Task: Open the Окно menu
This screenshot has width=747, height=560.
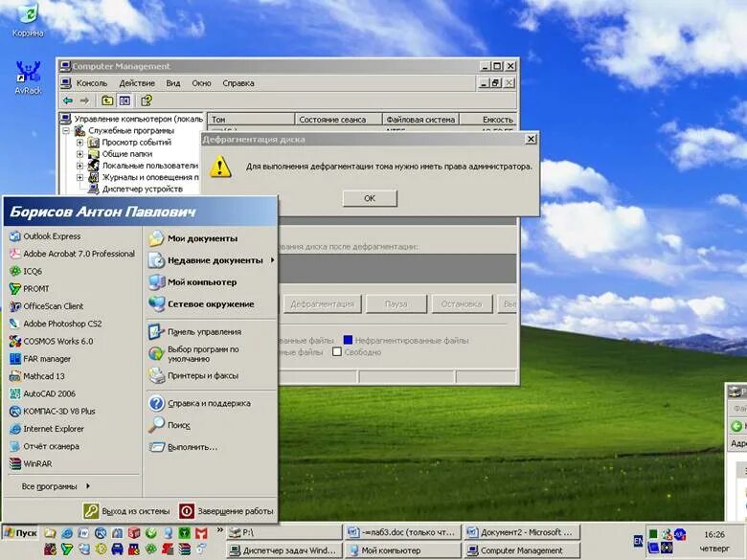Action: [x=201, y=83]
